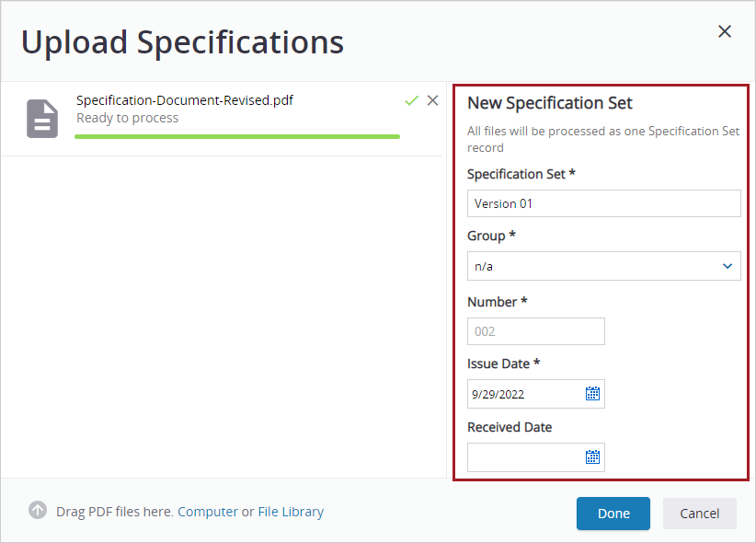
Task: Click the upload arrow icon
Action: [38, 510]
